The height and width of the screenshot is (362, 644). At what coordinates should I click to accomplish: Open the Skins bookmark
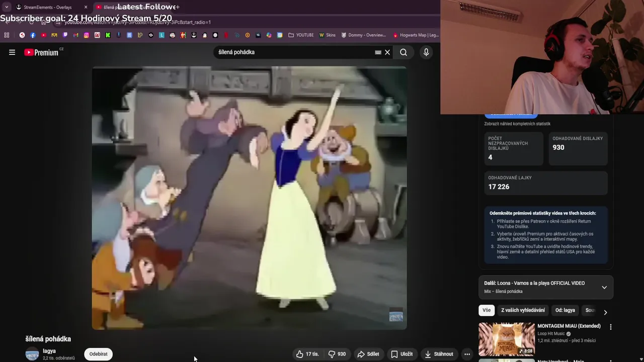[328, 35]
